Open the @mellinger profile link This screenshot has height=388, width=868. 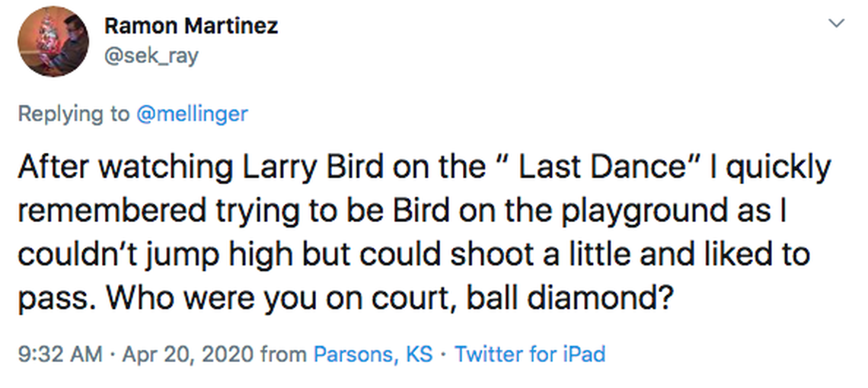point(192,114)
